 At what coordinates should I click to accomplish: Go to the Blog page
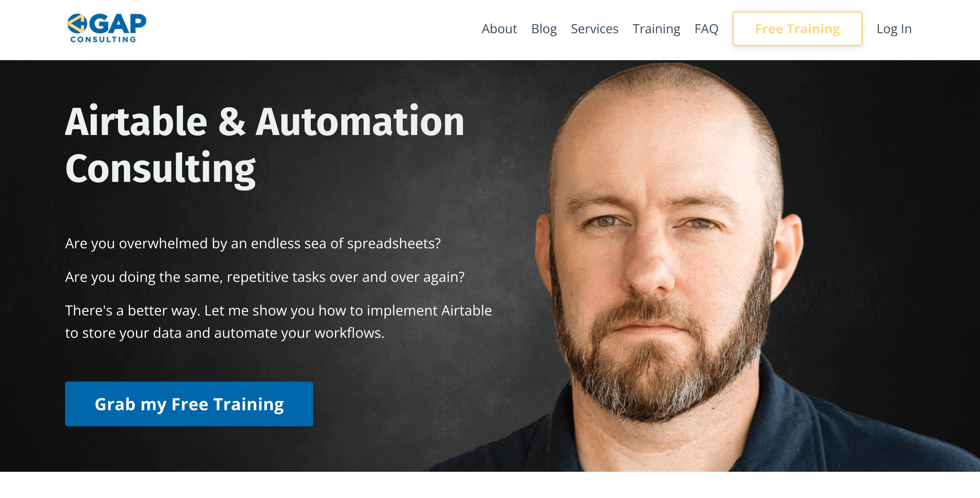[544, 29]
